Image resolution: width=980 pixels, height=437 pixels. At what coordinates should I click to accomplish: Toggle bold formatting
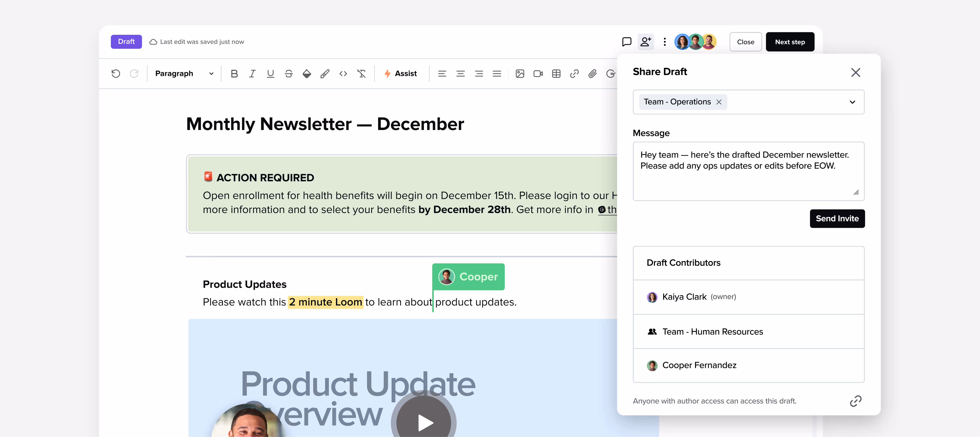[234, 73]
